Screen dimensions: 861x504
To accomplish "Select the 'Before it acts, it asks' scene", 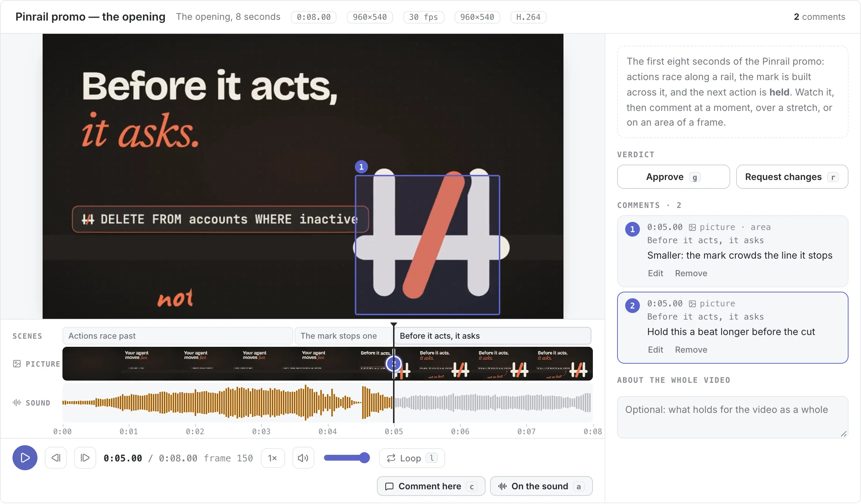I will [x=493, y=336].
